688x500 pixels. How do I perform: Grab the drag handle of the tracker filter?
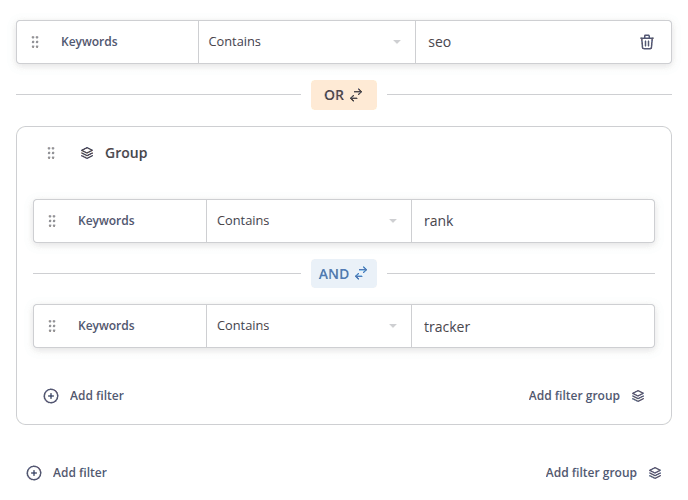click(x=52, y=326)
